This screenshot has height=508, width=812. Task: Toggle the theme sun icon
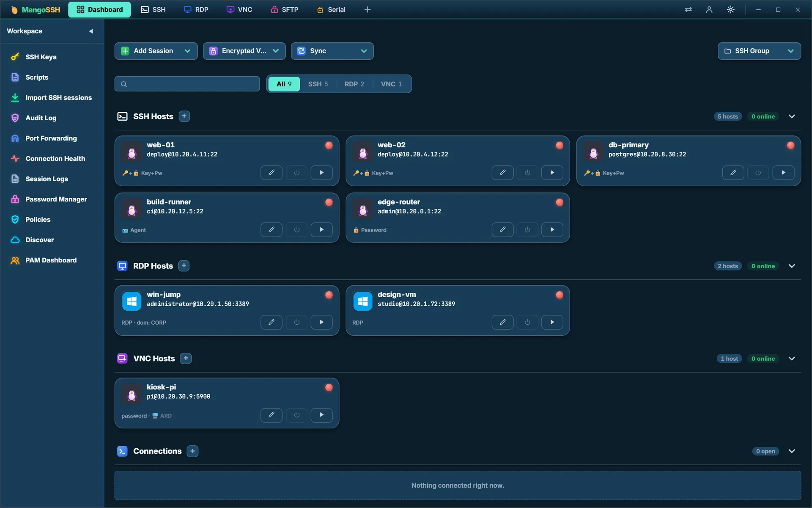(730, 9)
